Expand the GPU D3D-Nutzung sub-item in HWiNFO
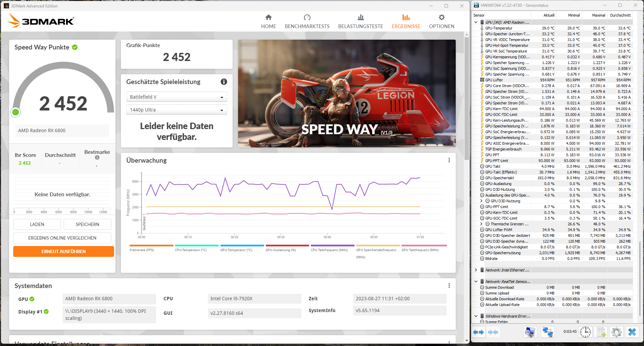The height and width of the screenshot is (346, 644). 481,201
